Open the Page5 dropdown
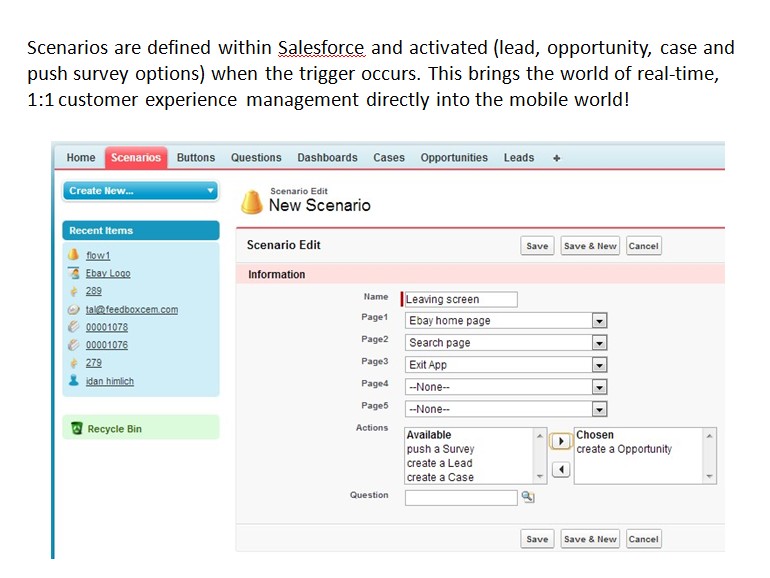 [506, 409]
